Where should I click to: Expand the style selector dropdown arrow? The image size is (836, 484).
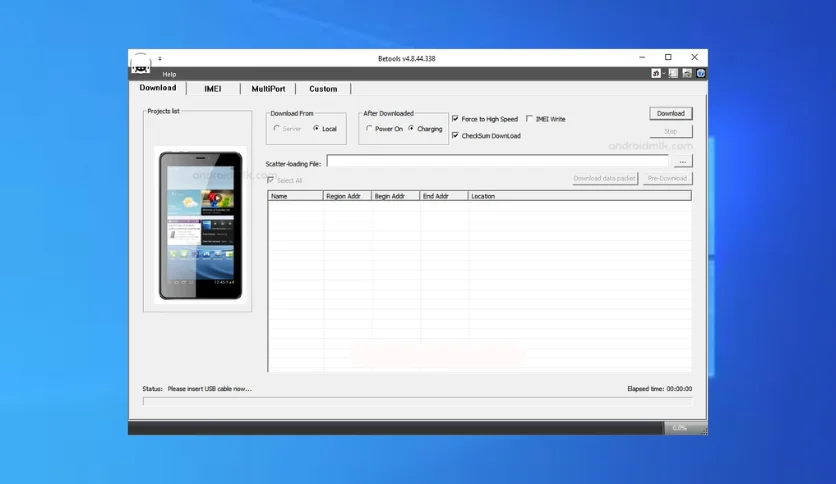coord(664,74)
